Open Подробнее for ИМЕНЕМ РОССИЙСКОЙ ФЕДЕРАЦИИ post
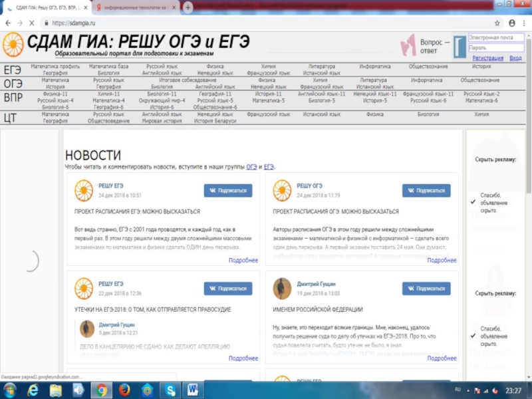Image resolution: width=532 pixels, height=399 pixels. tap(442, 358)
